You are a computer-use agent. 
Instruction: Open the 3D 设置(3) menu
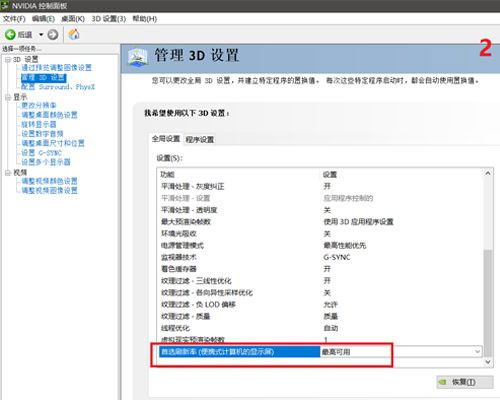click(109, 19)
